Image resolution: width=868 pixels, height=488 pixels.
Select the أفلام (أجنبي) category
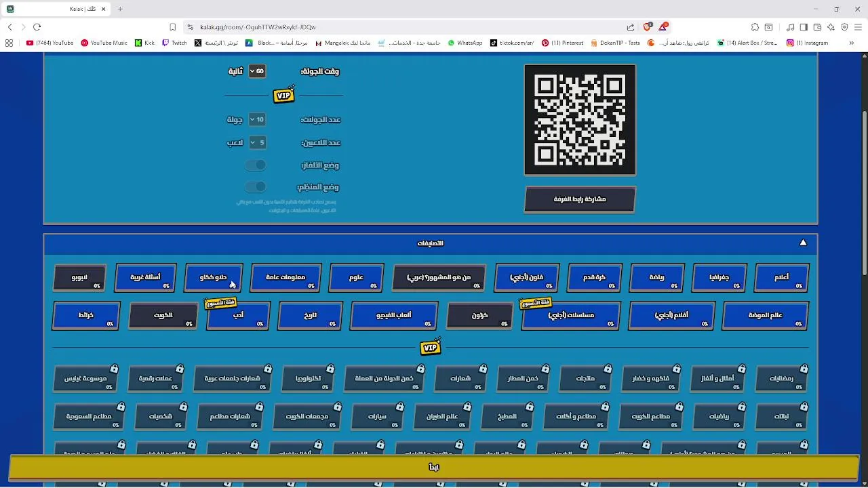pyautogui.click(x=671, y=316)
